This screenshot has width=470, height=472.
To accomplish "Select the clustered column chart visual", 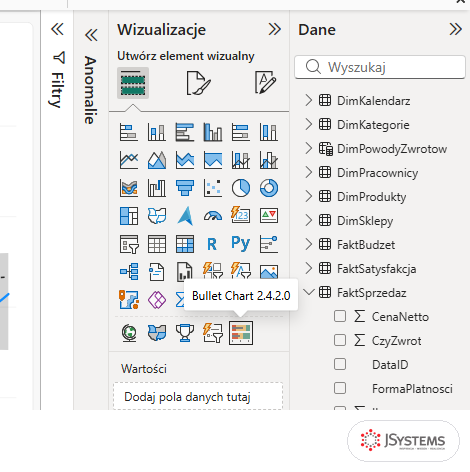I will click(x=213, y=132).
